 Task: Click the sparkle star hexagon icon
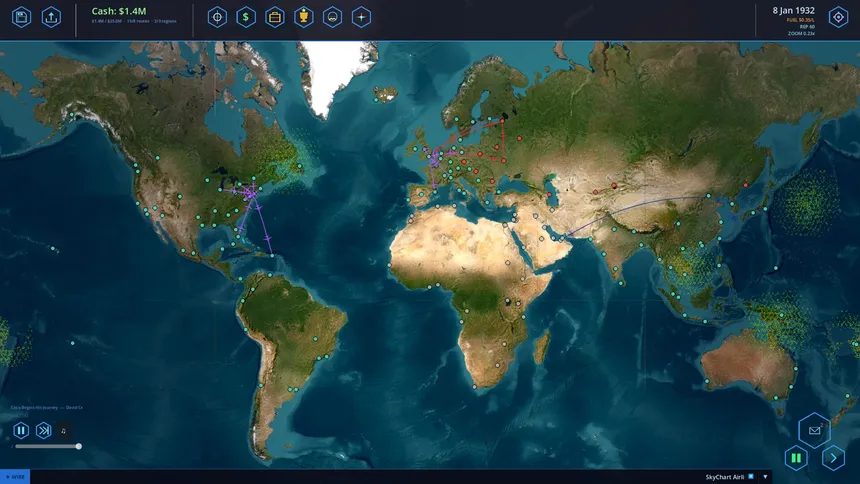[x=362, y=17]
